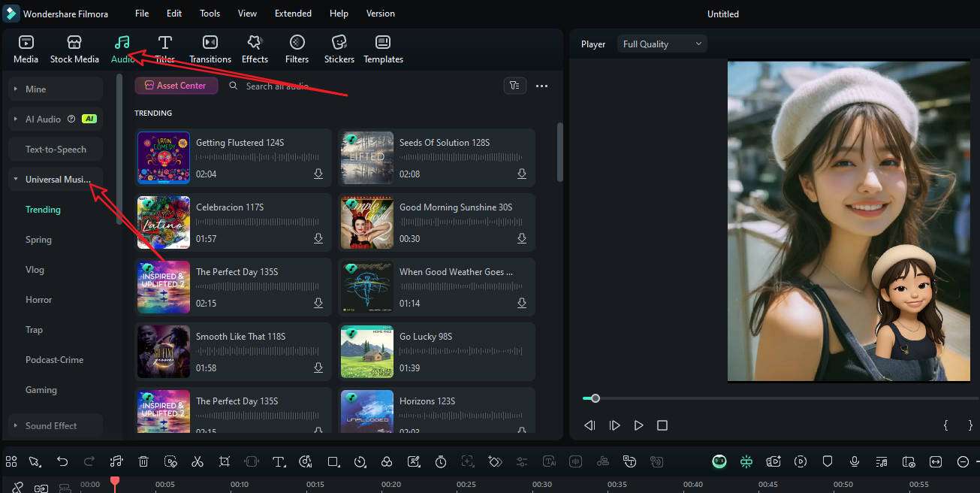
Task: Open the Text-to-Speech section
Action: point(56,149)
